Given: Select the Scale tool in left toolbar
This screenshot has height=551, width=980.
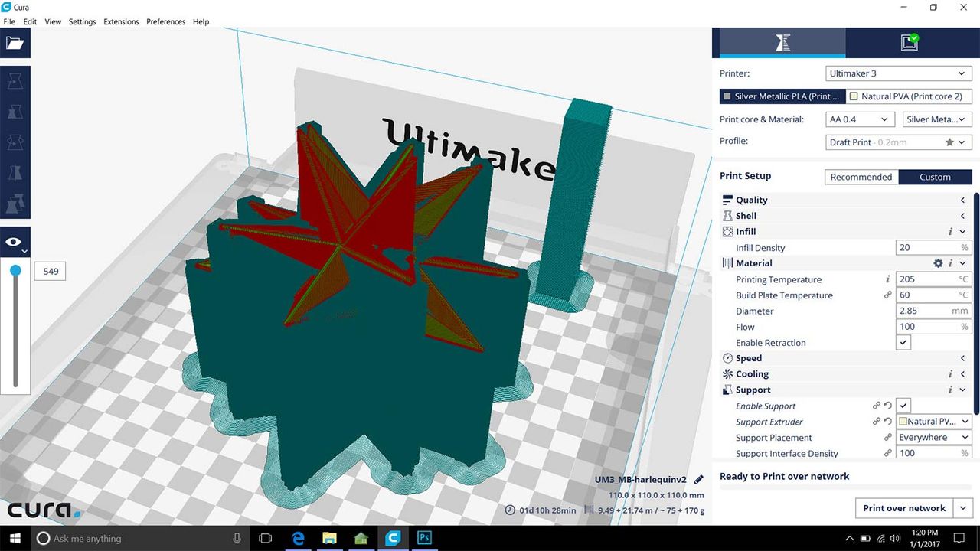Looking at the screenshot, I should (15, 112).
